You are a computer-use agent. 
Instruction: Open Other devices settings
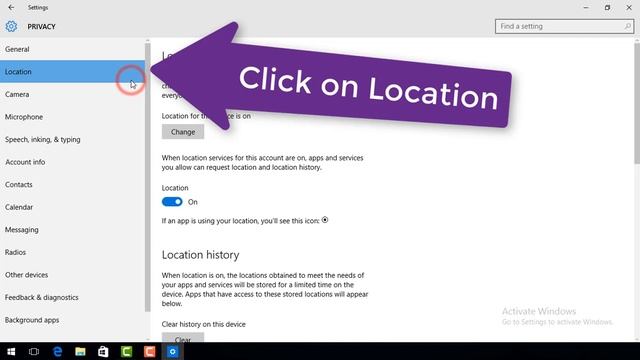pos(72,275)
